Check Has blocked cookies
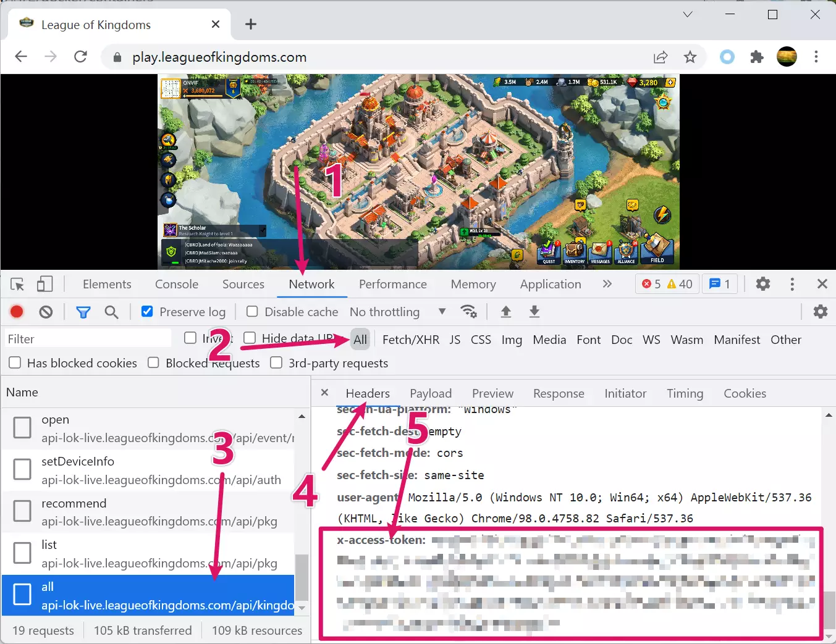 point(15,362)
